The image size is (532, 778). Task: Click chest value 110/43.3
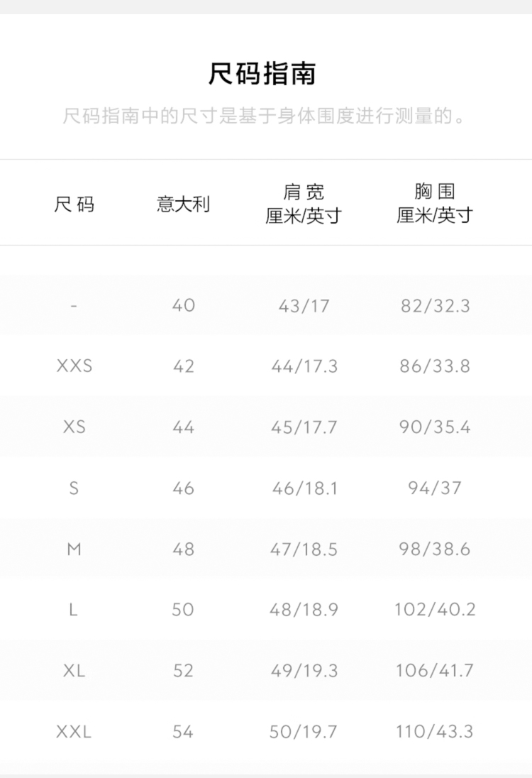(434, 732)
